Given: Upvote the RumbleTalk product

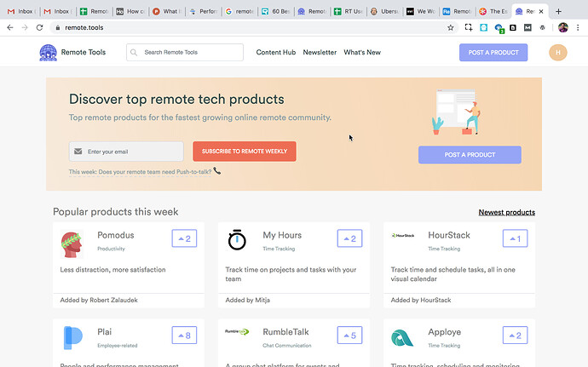Looking at the screenshot, I should tap(349, 335).
